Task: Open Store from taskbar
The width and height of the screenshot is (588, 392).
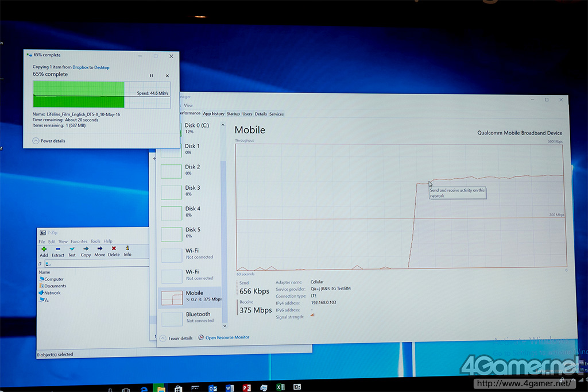Action: pyautogui.click(x=178, y=388)
